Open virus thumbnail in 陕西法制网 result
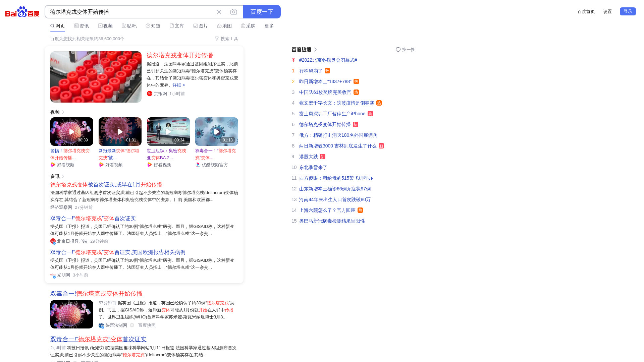 (72, 314)
